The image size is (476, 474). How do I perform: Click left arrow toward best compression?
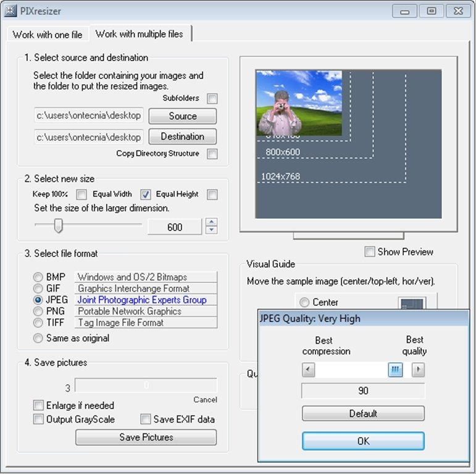pos(309,370)
